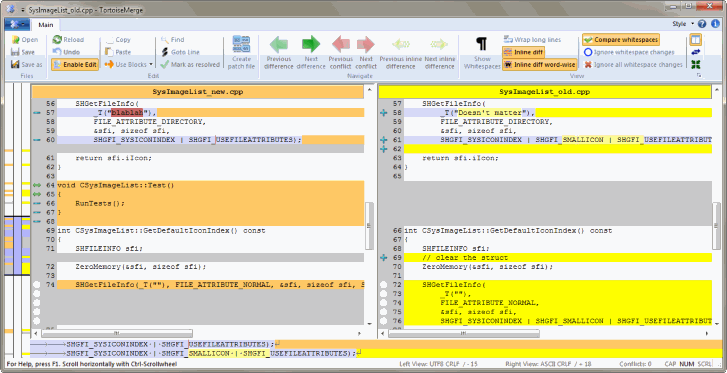The height and width of the screenshot is (373, 727).
Task: Click the line '_T("blablah"),' in left pane
Action: [210, 113]
